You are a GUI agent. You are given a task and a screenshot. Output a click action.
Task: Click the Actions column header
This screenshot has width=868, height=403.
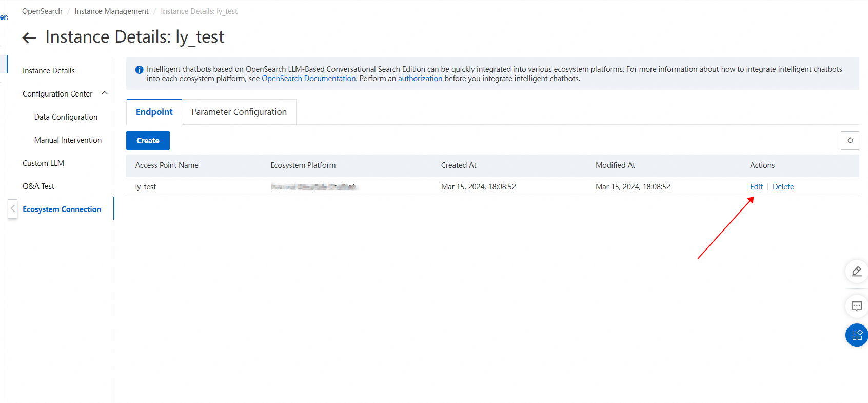click(x=762, y=165)
